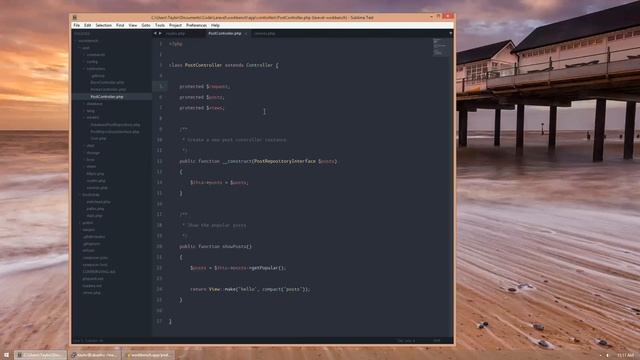Open the Preferences menu
The width and height of the screenshot is (640, 360).
[x=196, y=25]
